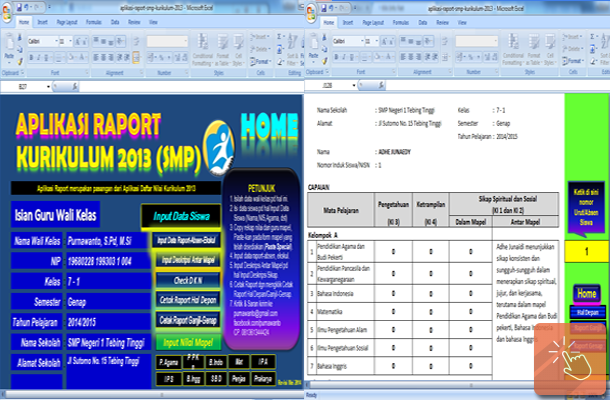Expand Insert cells dropdown in left window
Screen dimensions: 610x400
click(268, 37)
